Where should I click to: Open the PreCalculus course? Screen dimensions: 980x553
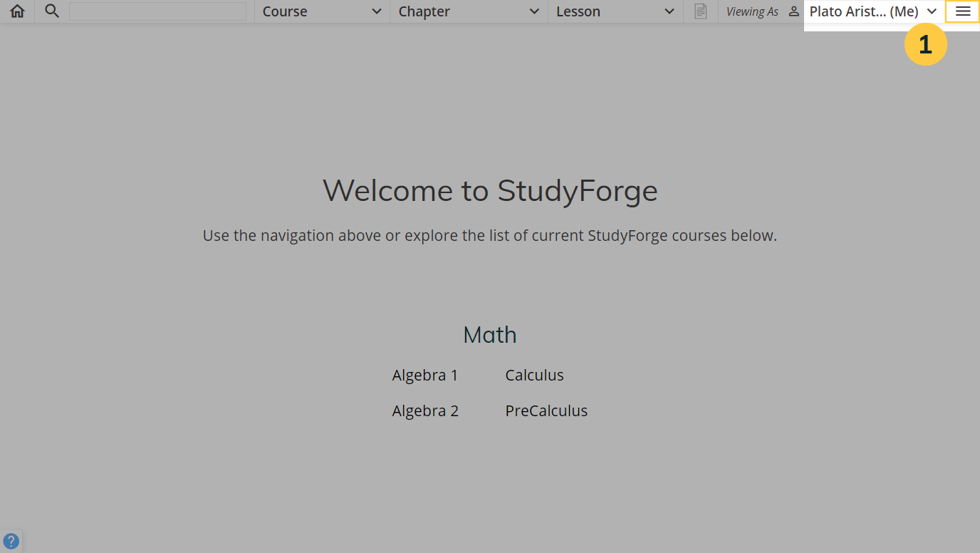[546, 410]
